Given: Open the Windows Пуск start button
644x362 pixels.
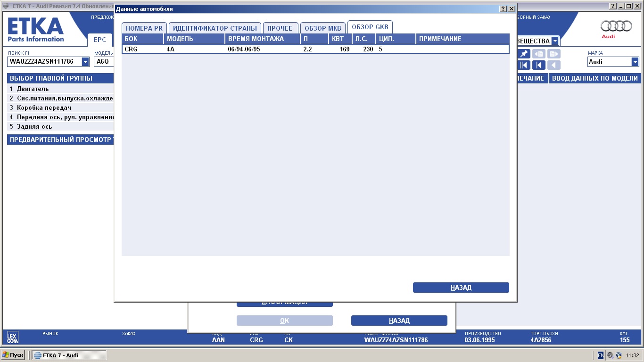Looking at the screenshot, I should point(14,355).
